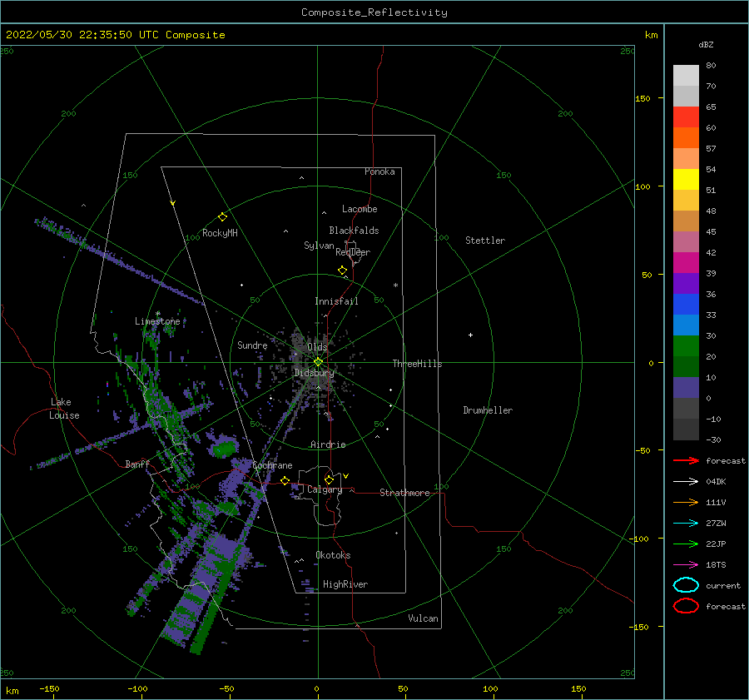This screenshot has height=700, width=749.
Task: Click the Lacombe label
Action: (360, 209)
